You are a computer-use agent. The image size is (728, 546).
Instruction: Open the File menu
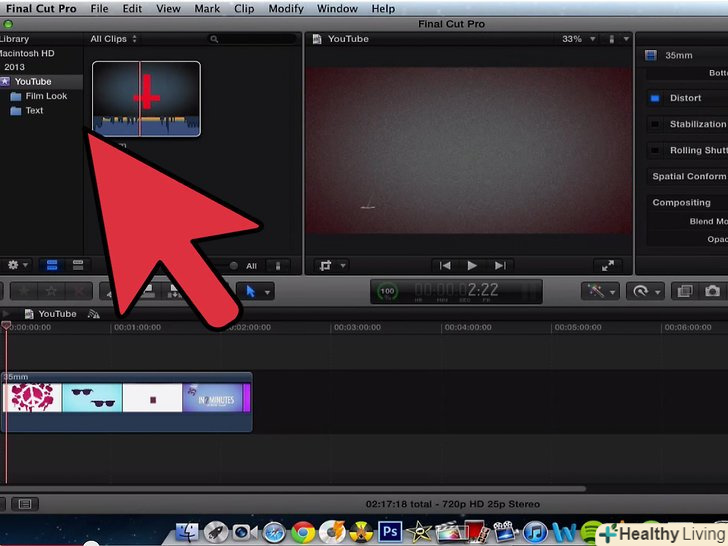pos(99,9)
